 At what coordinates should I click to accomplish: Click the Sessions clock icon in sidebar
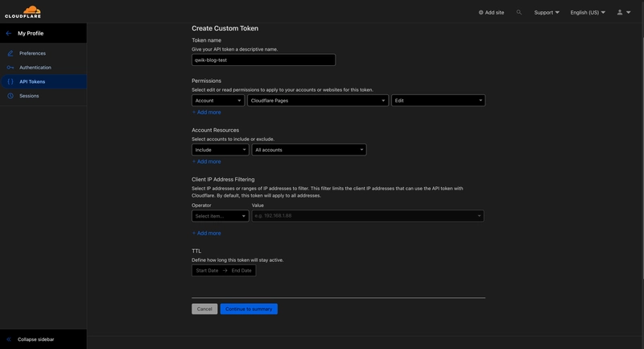tap(10, 96)
